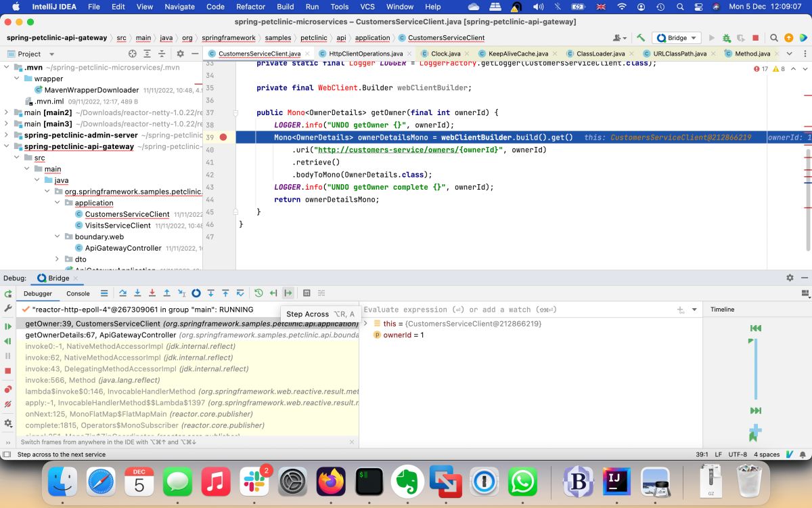Click the wrench Modify Run Configuration icon
The width and height of the screenshot is (812, 508).
coord(8,308)
